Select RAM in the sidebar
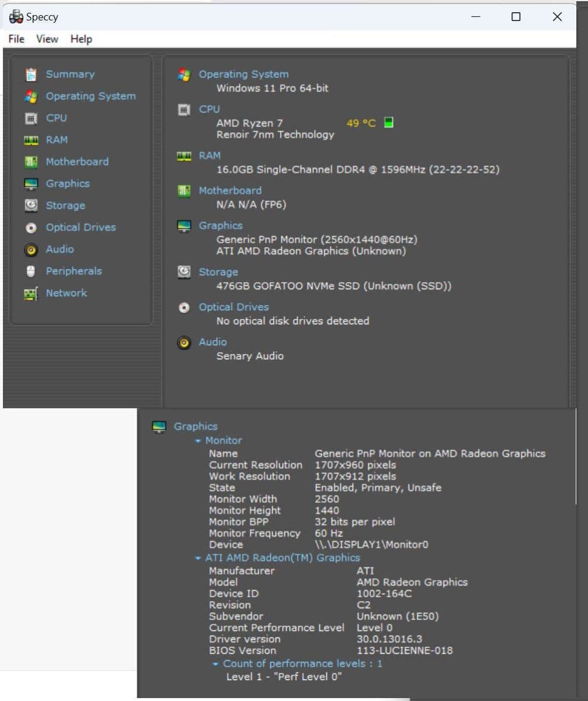Image resolution: width=588 pixels, height=701 pixels. point(57,140)
